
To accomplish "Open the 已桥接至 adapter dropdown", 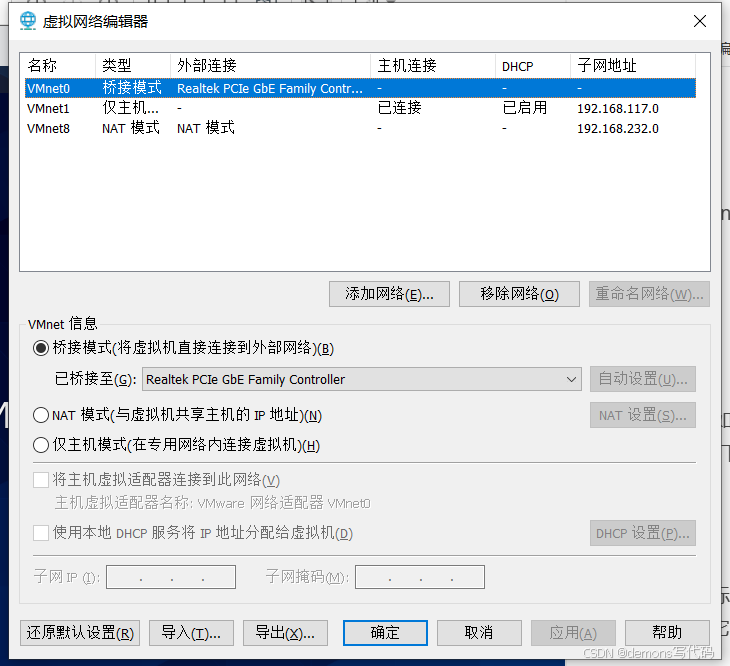I will (x=362, y=379).
